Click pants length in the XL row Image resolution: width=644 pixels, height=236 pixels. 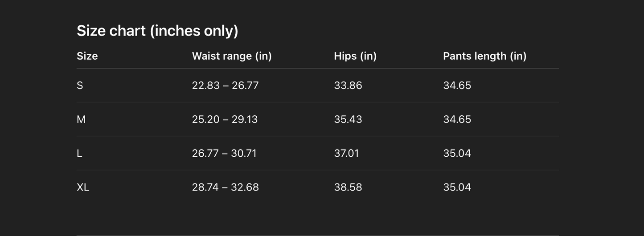pos(457,187)
